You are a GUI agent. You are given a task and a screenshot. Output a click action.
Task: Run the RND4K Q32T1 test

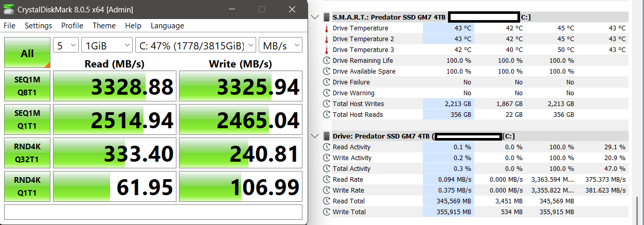[27, 152]
